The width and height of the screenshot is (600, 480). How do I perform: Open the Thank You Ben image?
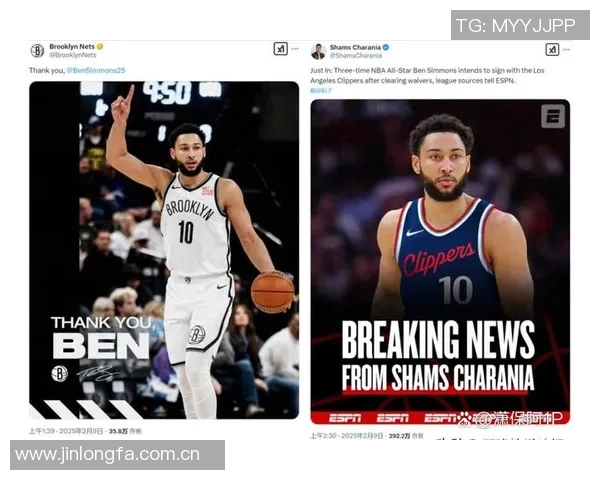click(164, 250)
